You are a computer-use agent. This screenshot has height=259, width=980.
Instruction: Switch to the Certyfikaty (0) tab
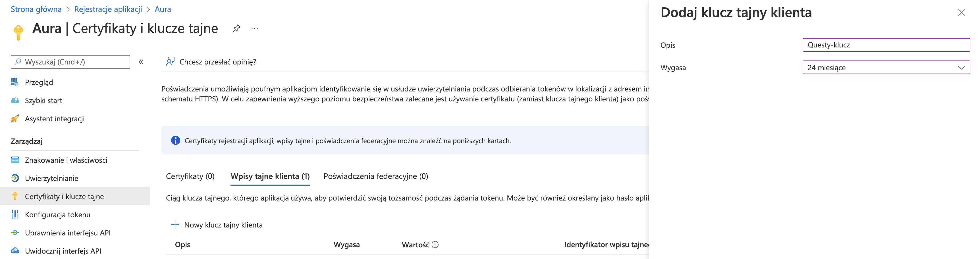[190, 176]
